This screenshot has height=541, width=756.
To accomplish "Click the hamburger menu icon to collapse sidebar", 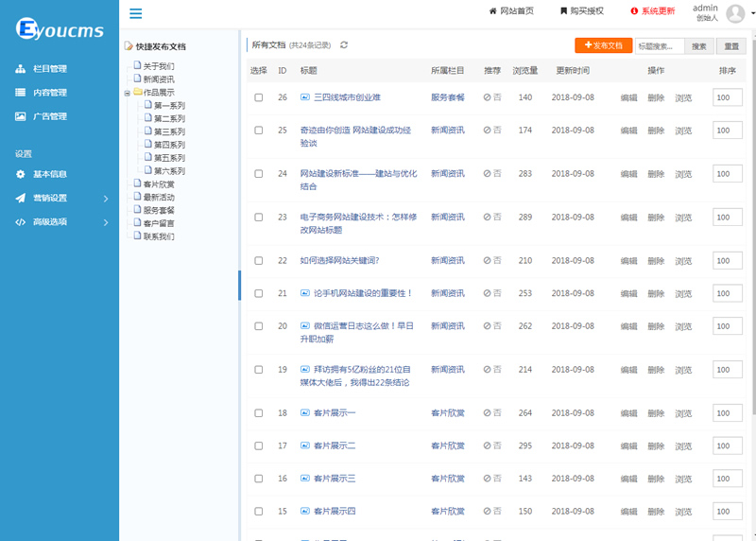I will 136,13.
